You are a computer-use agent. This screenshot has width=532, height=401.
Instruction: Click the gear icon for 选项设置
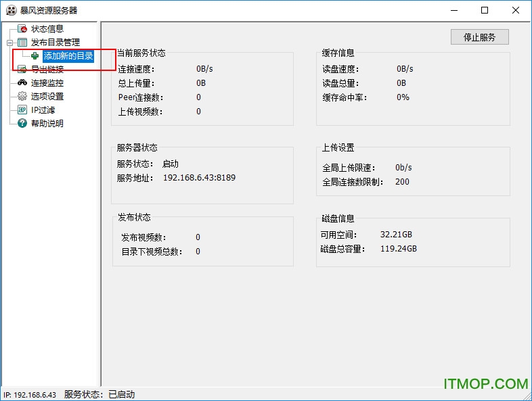click(x=22, y=96)
